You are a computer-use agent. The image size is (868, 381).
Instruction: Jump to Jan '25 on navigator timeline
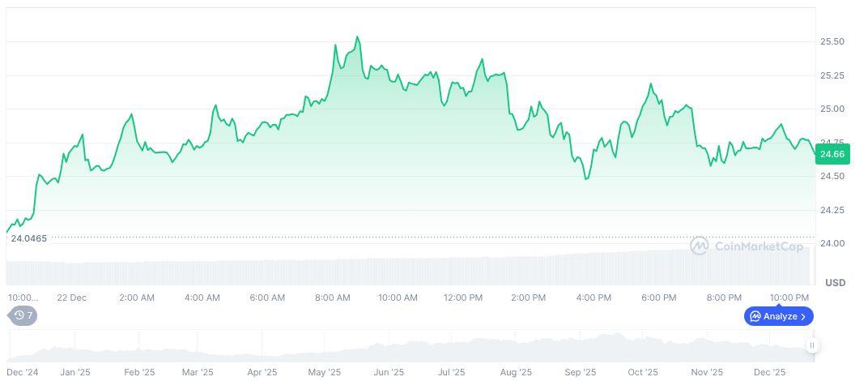click(x=74, y=373)
